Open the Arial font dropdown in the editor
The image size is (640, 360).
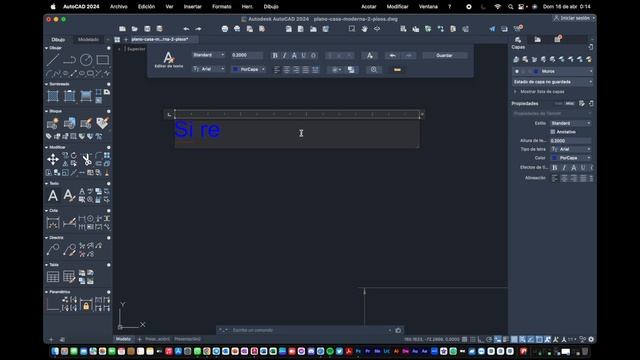(209, 69)
